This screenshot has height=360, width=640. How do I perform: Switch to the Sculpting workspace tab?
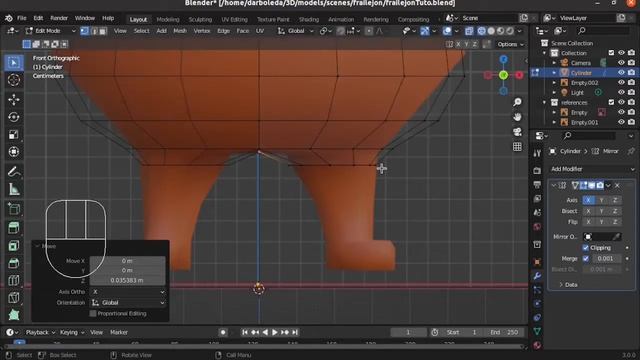[200, 19]
